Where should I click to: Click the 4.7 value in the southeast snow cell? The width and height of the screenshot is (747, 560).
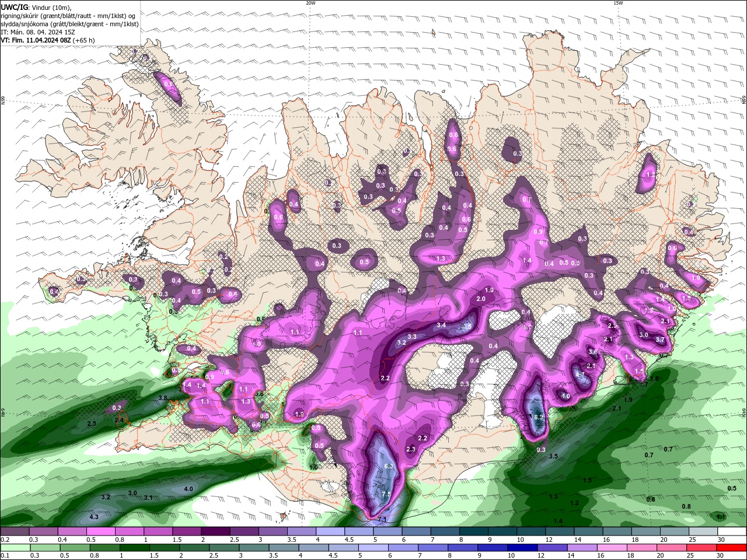coord(581,374)
